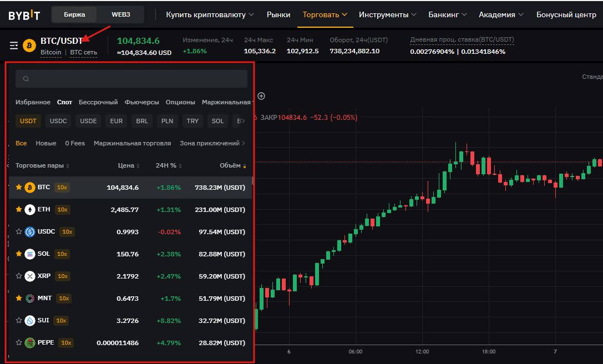The height and width of the screenshot is (364, 603).
Task: Expand the Торговать dropdown menu
Action: click(x=325, y=14)
